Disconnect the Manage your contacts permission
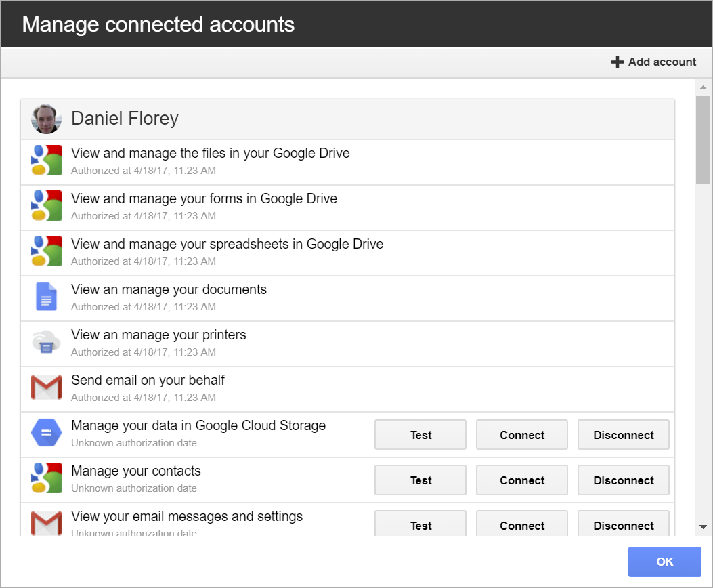The height and width of the screenshot is (588, 713). click(623, 480)
